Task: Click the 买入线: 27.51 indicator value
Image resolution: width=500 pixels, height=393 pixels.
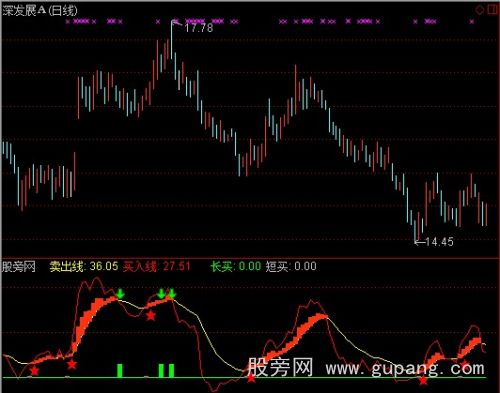Action: pyautogui.click(x=157, y=266)
